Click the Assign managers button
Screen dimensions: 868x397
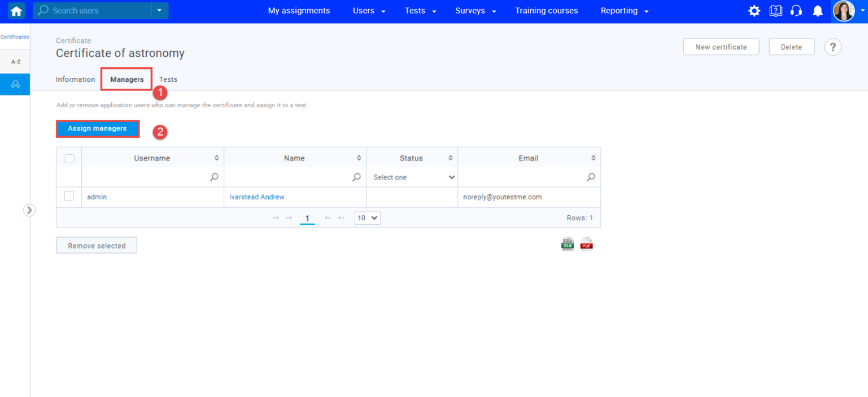pyautogui.click(x=97, y=129)
